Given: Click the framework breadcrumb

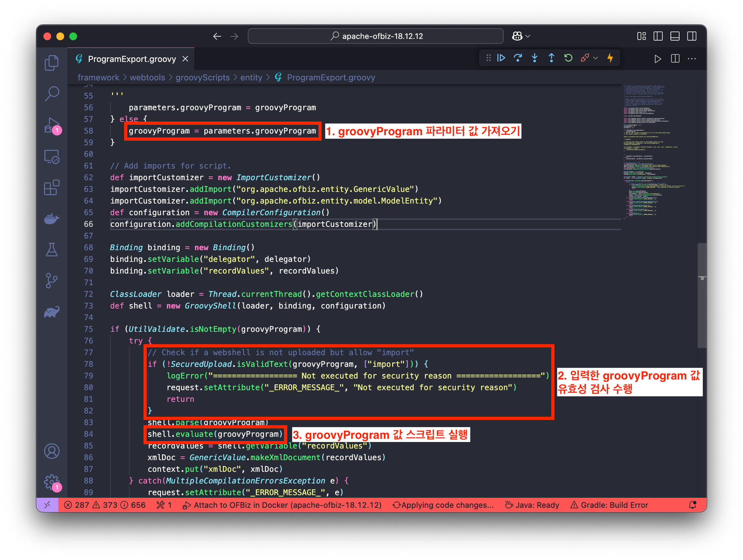Looking at the screenshot, I should [98, 77].
